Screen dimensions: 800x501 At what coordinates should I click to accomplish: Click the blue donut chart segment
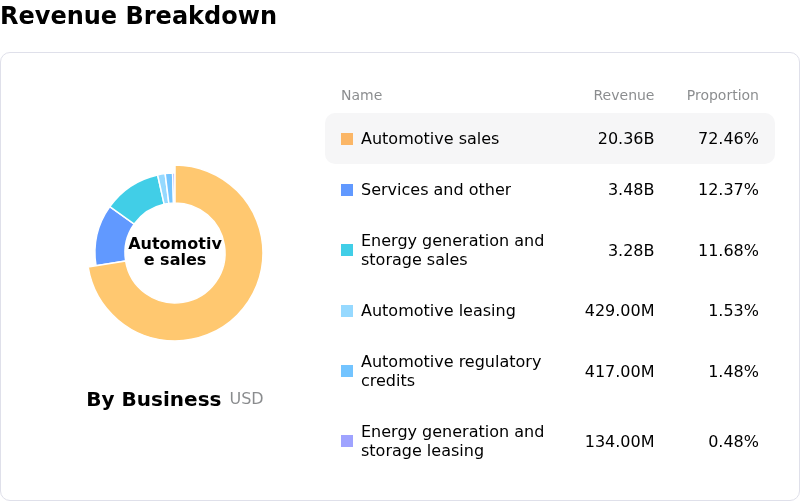coord(112,236)
